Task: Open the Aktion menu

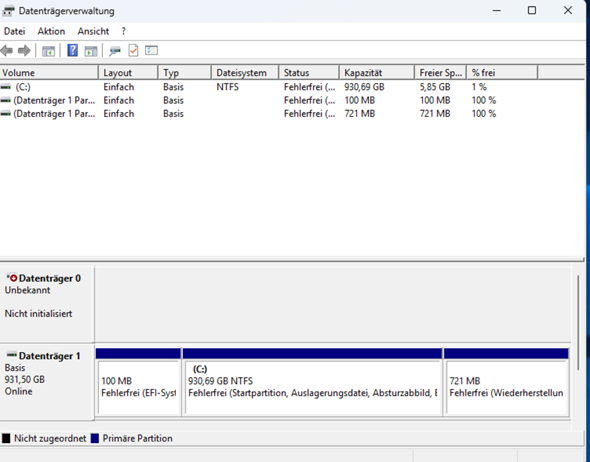Action: (51, 31)
